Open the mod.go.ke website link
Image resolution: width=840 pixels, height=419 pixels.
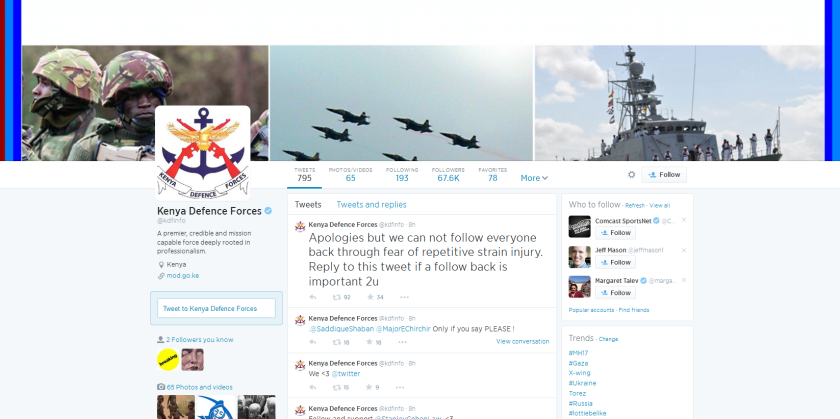click(183, 276)
